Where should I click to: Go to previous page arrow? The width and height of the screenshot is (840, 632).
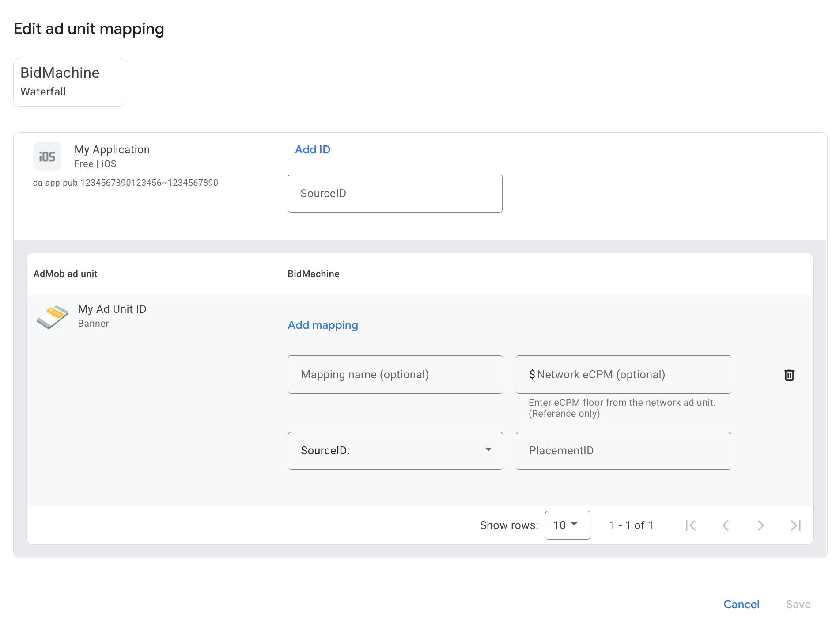click(726, 525)
